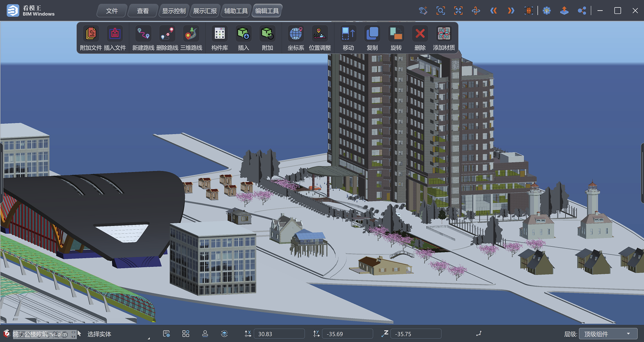Click the red 删除 (delete) icon
The image size is (644, 342).
tap(420, 34)
